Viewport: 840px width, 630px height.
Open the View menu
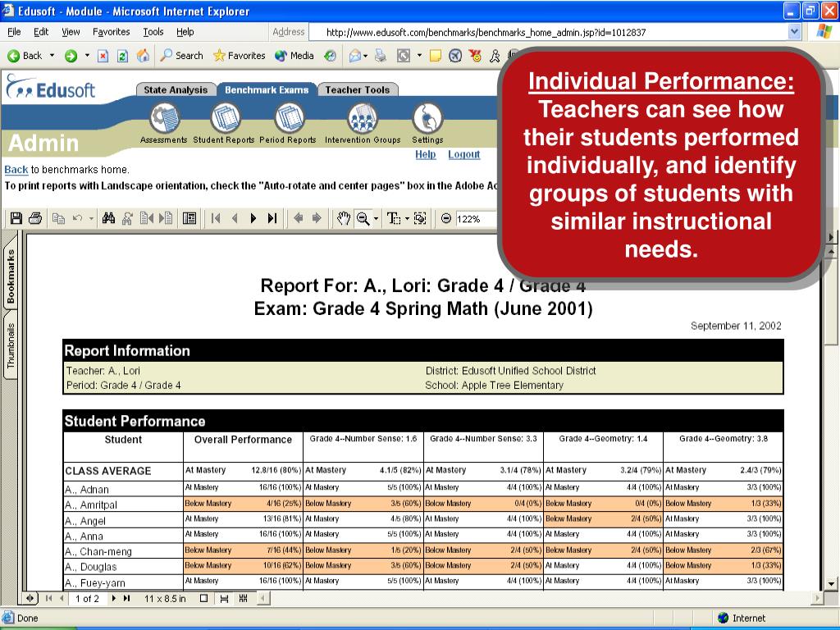[71, 32]
